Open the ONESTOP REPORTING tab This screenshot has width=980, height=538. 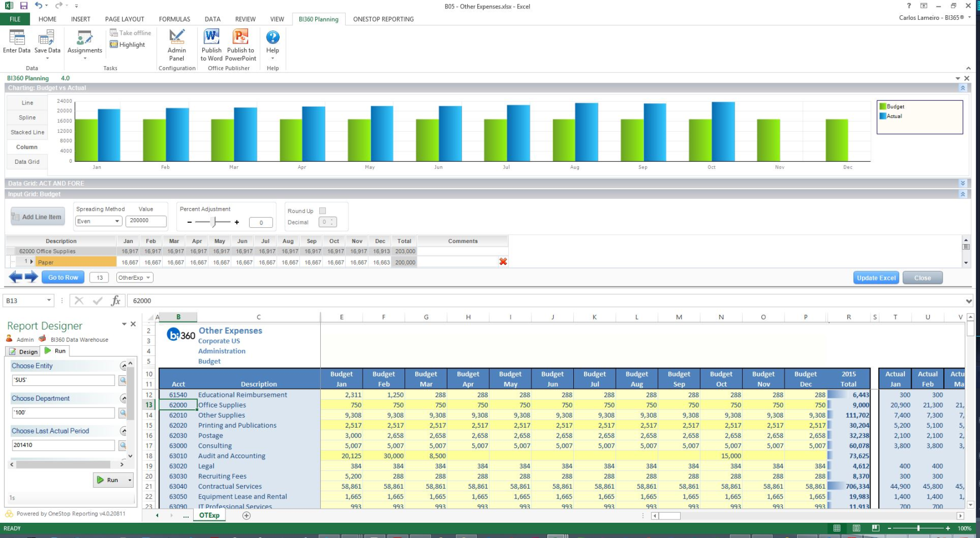(x=384, y=19)
